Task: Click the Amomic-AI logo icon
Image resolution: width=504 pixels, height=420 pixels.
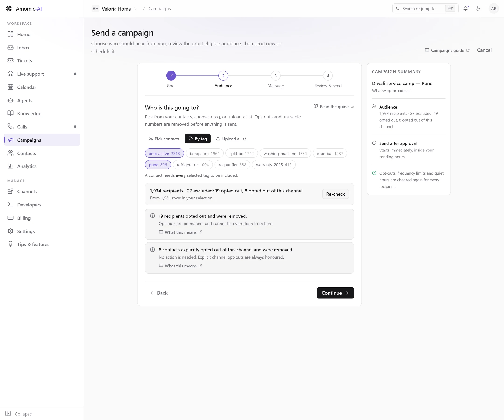Action: click(9, 8)
